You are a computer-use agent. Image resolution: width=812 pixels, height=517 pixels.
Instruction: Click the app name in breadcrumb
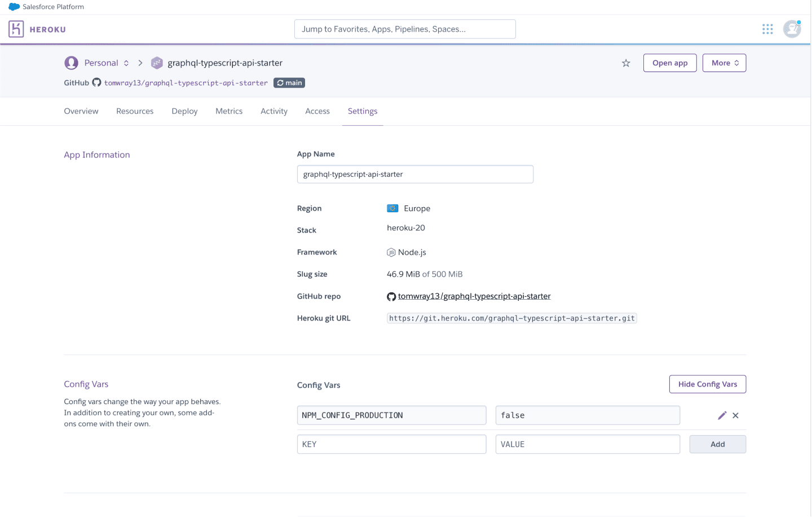225,63
